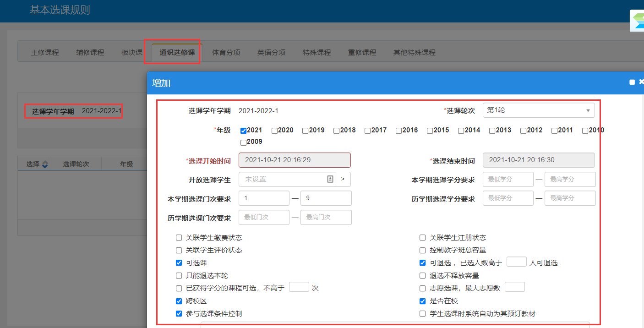Open the 体育分项 tab
The image size is (644, 328).
click(x=226, y=52)
